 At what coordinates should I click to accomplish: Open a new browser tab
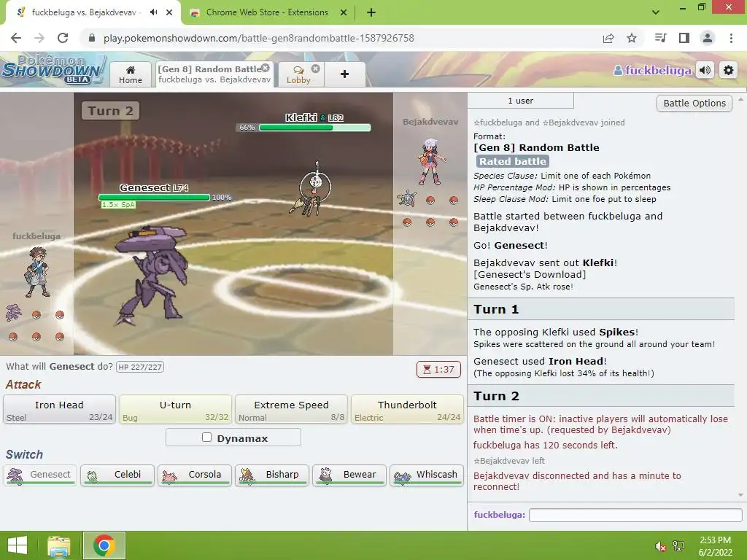coord(371,12)
